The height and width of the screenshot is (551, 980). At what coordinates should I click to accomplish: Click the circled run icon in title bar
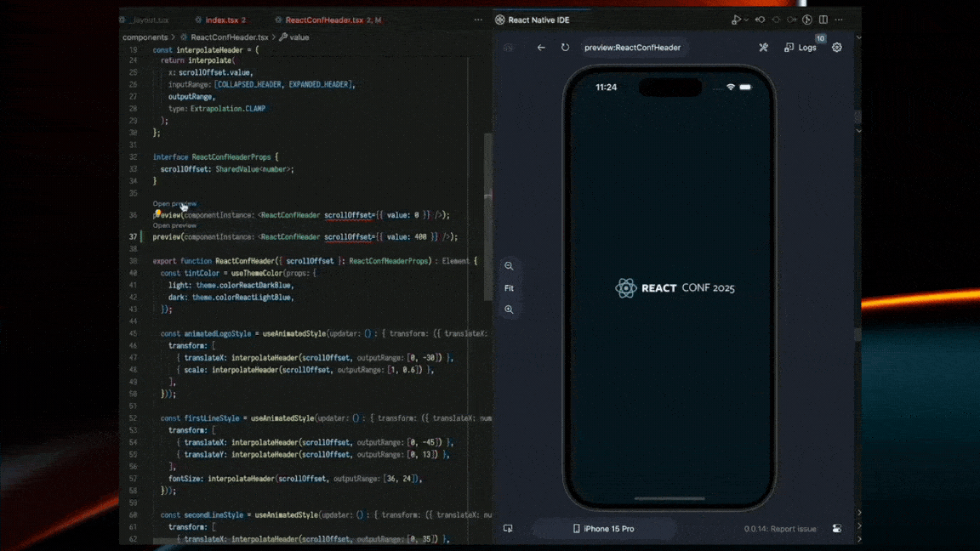pyautogui.click(x=807, y=20)
